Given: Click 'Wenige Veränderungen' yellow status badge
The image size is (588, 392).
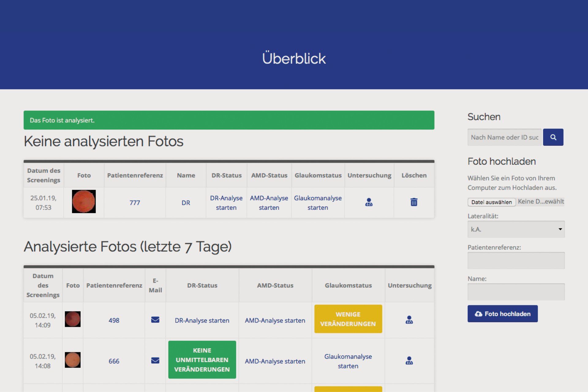Looking at the screenshot, I should click(x=348, y=319).
